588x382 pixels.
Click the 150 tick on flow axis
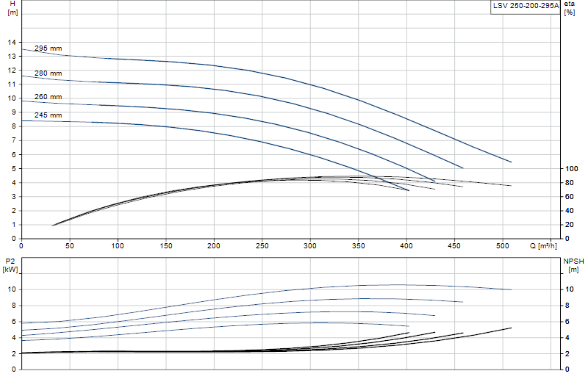click(x=166, y=246)
